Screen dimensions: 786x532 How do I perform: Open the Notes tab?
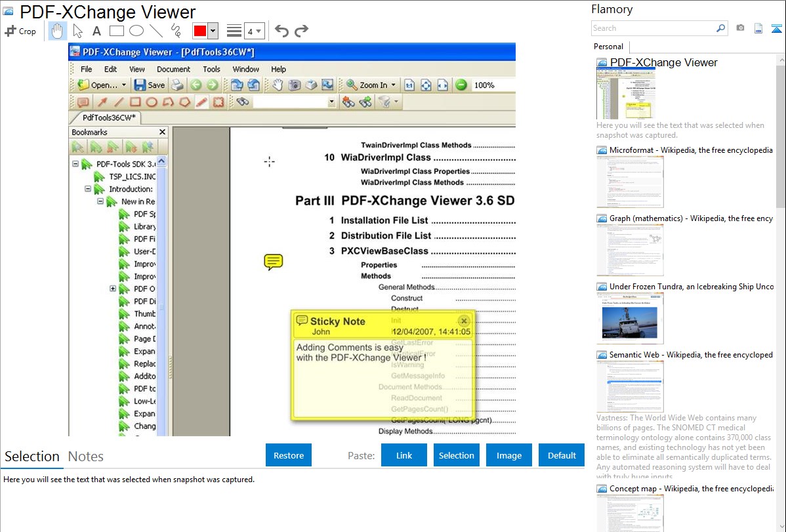(86, 457)
